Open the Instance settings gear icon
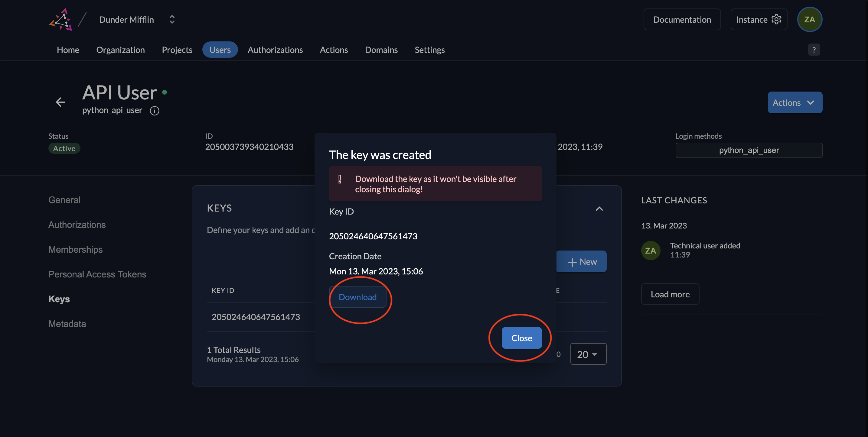The height and width of the screenshot is (437, 868). [x=777, y=19]
